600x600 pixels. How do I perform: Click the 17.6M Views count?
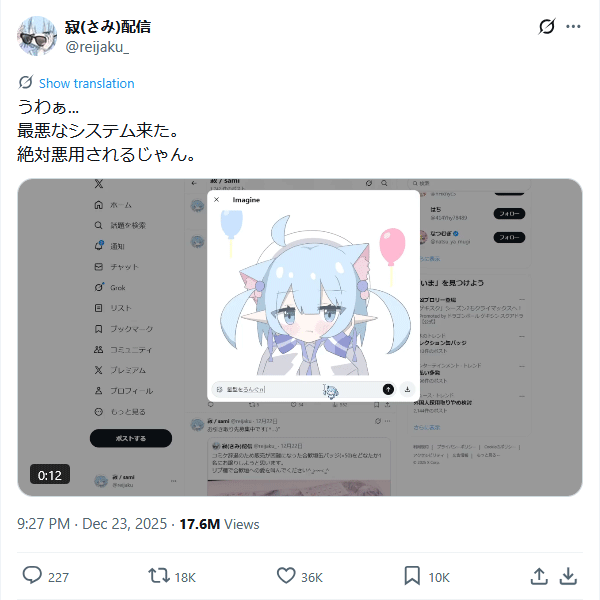219,524
